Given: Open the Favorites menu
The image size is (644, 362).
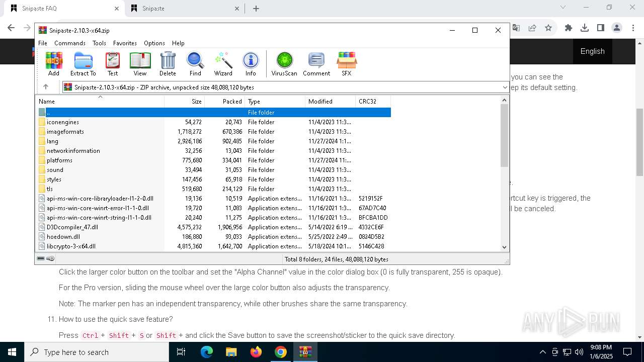Looking at the screenshot, I should click(125, 43).
